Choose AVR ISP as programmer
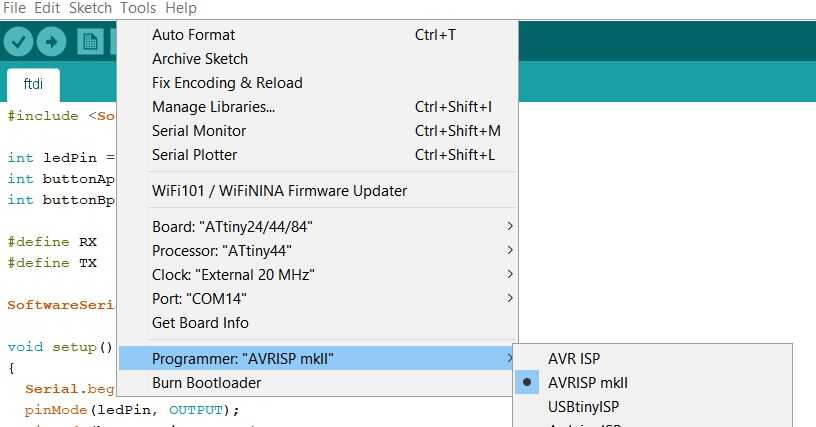 (x=574, y=358)
